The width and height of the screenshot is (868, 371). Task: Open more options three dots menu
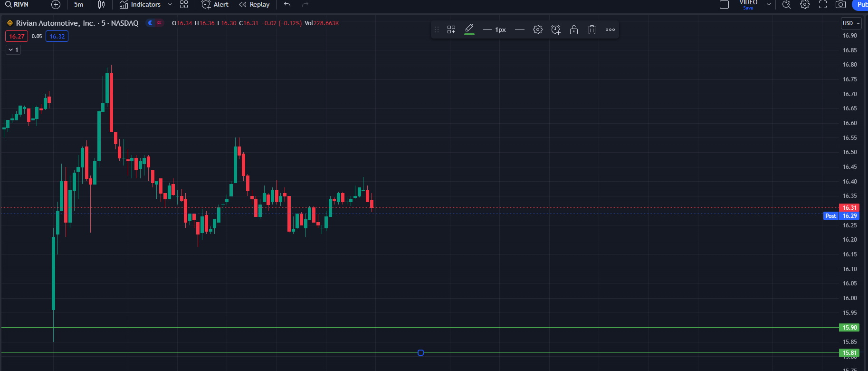point(610,29)
